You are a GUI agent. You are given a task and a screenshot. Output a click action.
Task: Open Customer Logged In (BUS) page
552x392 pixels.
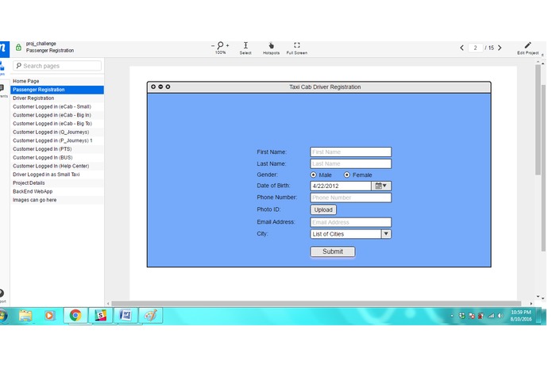pyautogui.click(x=57, y=157)
